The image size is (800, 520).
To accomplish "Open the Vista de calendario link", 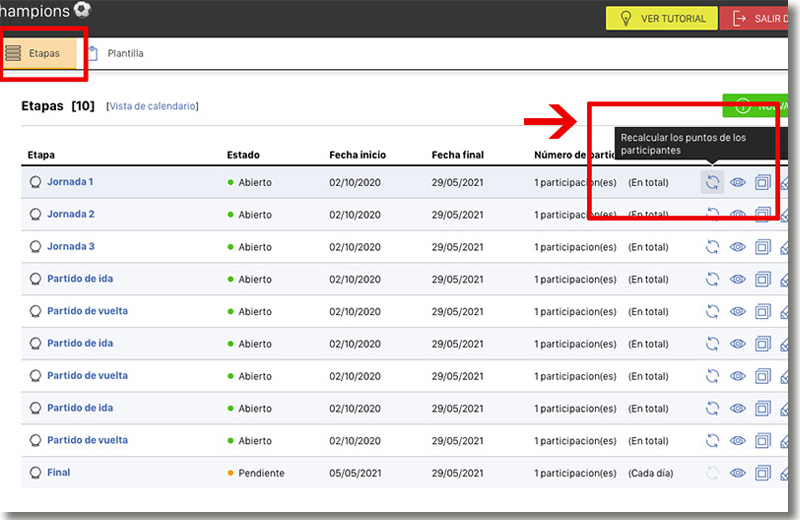I will pos(153,106).
